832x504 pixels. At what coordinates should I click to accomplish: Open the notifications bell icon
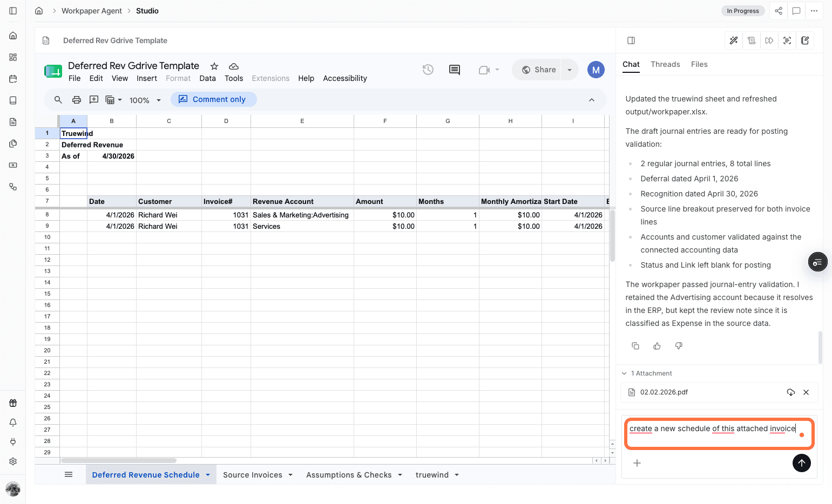[13, 423]
